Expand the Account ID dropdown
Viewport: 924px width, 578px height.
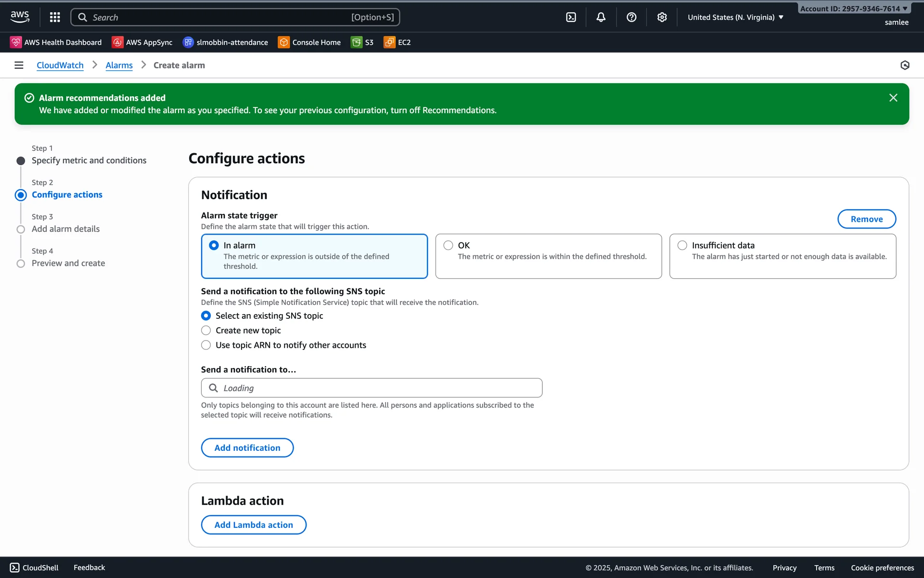[854, 9]
